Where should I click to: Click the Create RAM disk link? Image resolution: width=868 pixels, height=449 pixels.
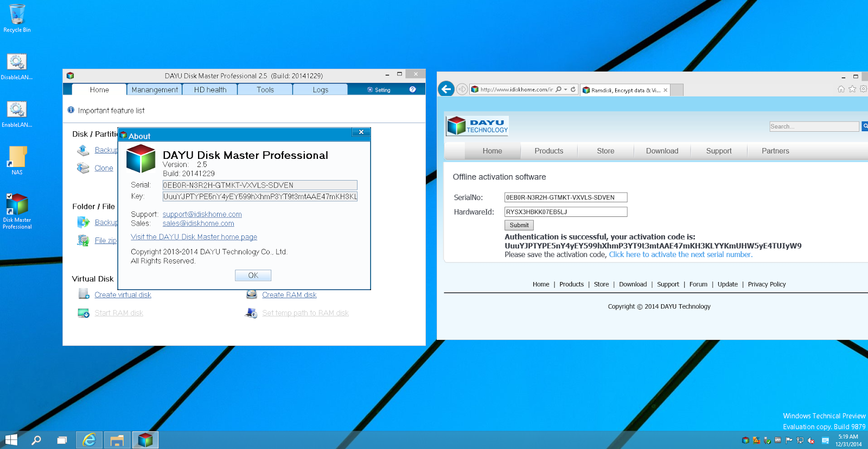289,295
